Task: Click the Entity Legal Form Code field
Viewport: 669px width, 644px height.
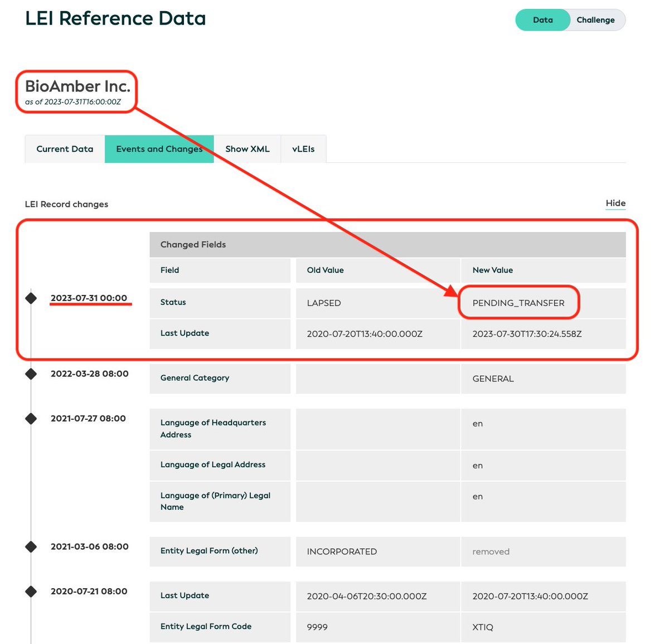Action: pyautogui.click(x=220, y=627)
